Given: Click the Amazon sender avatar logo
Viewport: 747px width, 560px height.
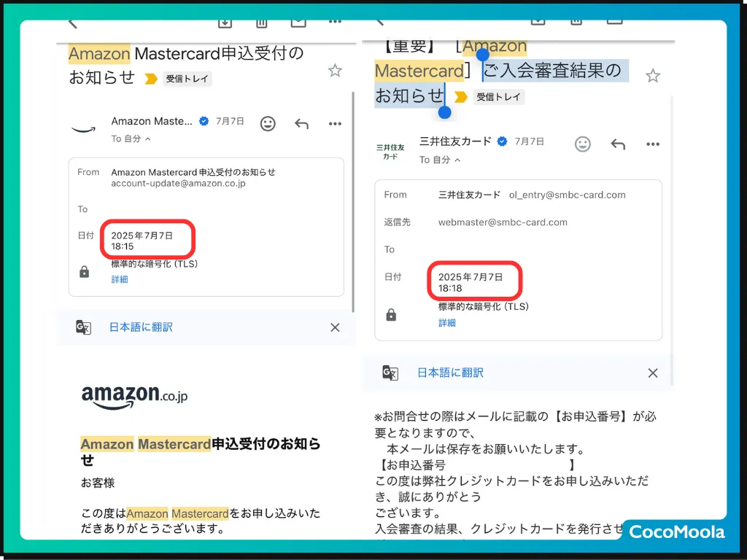Looking at the screenshot, I should point(83,129).
